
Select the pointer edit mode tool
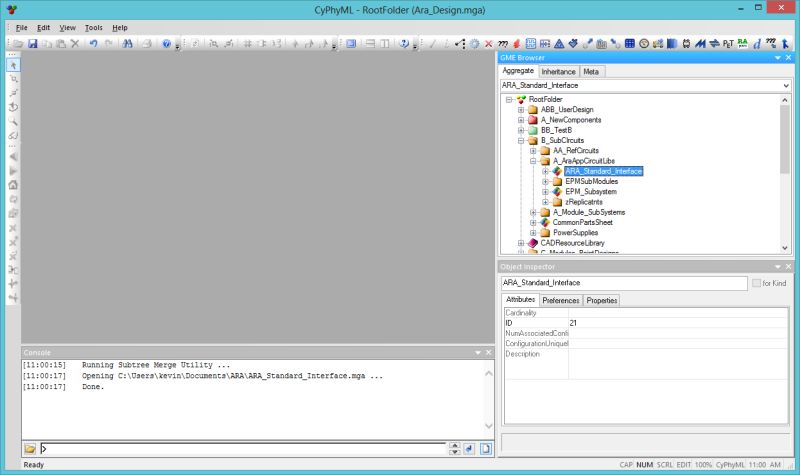[x=13, y=65]
